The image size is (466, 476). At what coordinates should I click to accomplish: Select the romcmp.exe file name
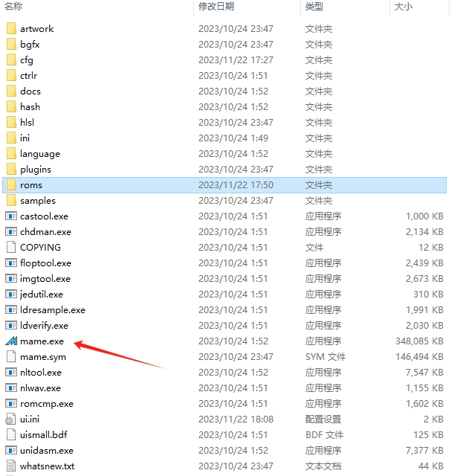pos(47,404)
